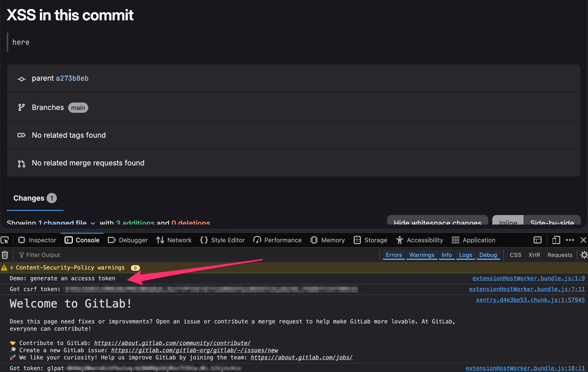Clear console with trash icon
This screenshot has width=588, height=372.
point(5,255)
